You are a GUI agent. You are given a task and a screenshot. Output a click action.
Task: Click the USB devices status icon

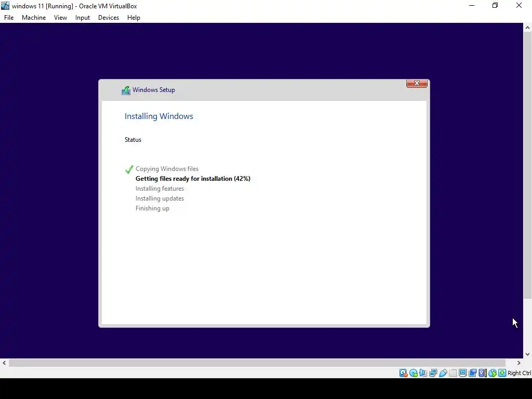443,373
